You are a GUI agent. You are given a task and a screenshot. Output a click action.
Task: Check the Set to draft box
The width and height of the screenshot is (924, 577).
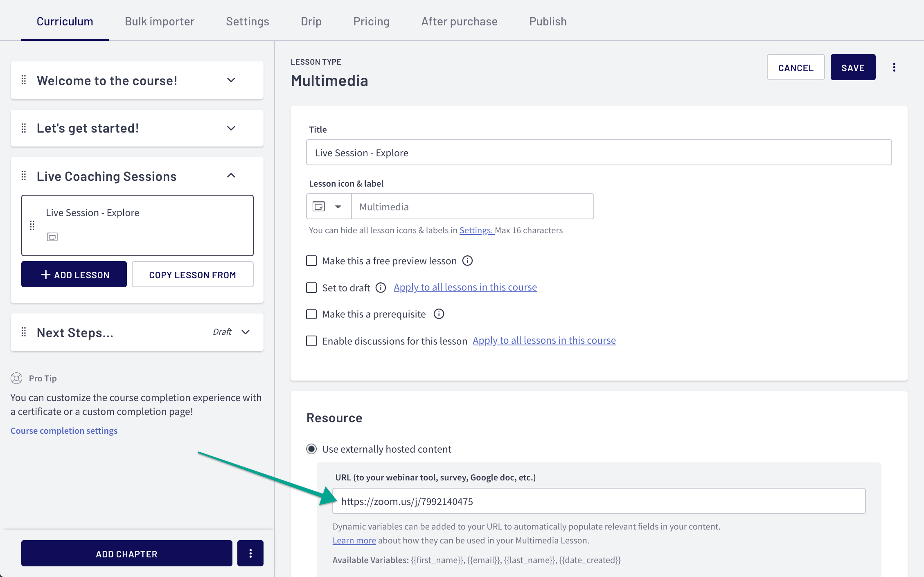coord(311,288)
